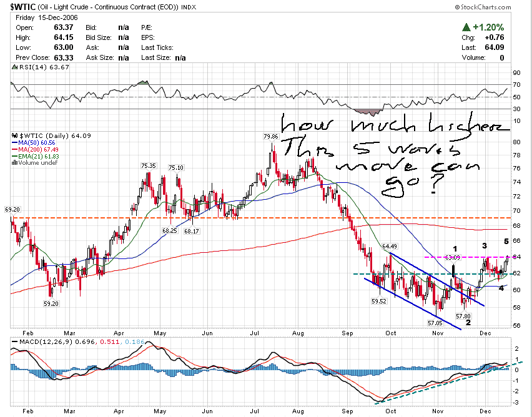
Task: Click the 79.86 July peak price label
Action: click(270, 136)
